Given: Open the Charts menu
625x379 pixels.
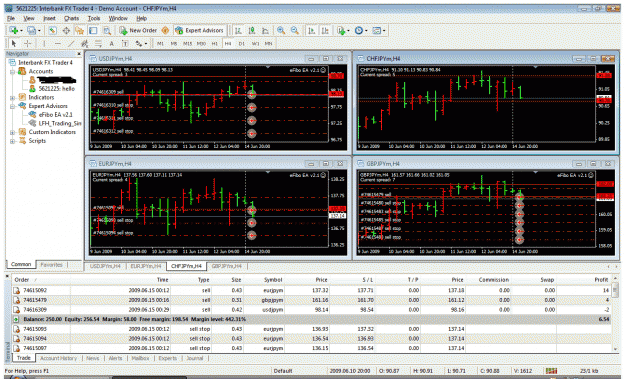Looking at the screenshot, I should click(71, 18).
